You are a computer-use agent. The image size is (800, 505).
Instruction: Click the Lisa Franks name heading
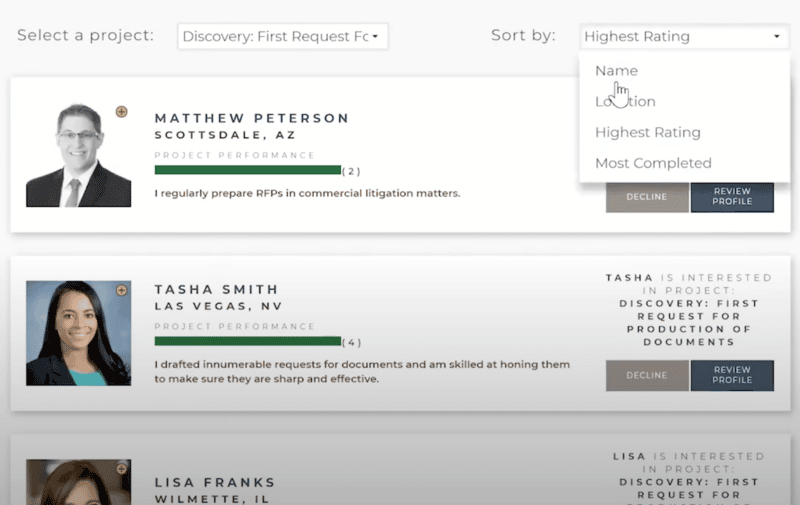pyautogui.click(x=215, y=483)
